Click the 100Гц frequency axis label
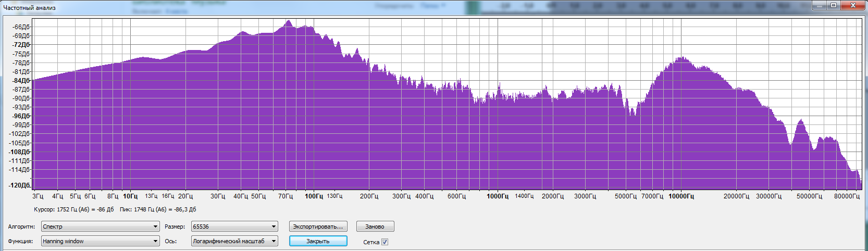This screenshot has height=251, width=868. click(314, 196)
